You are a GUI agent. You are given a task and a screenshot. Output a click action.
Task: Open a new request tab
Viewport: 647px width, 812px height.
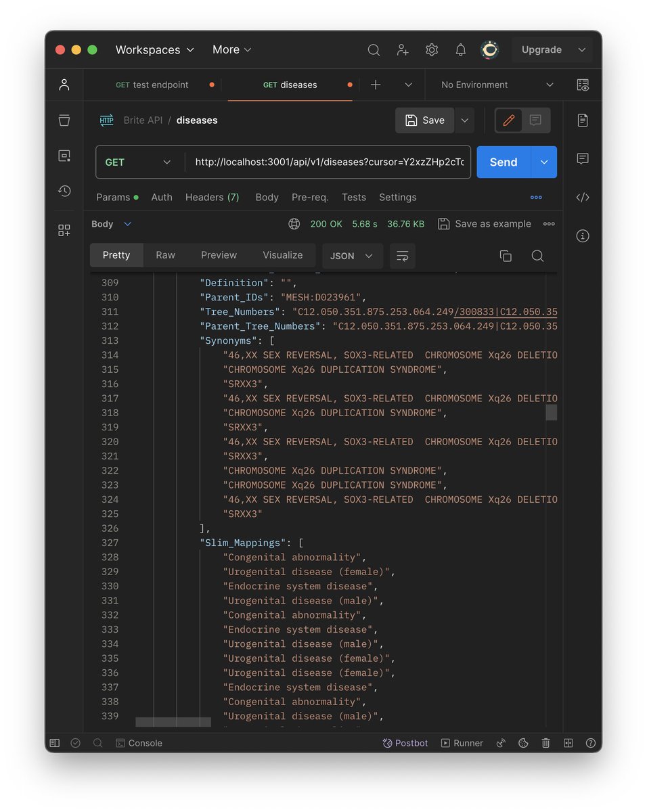376,85
